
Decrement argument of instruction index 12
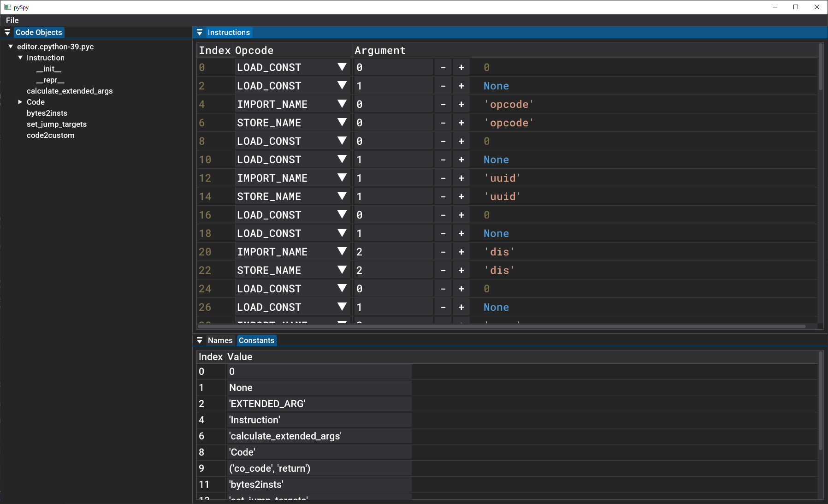[x=443, y=178]
